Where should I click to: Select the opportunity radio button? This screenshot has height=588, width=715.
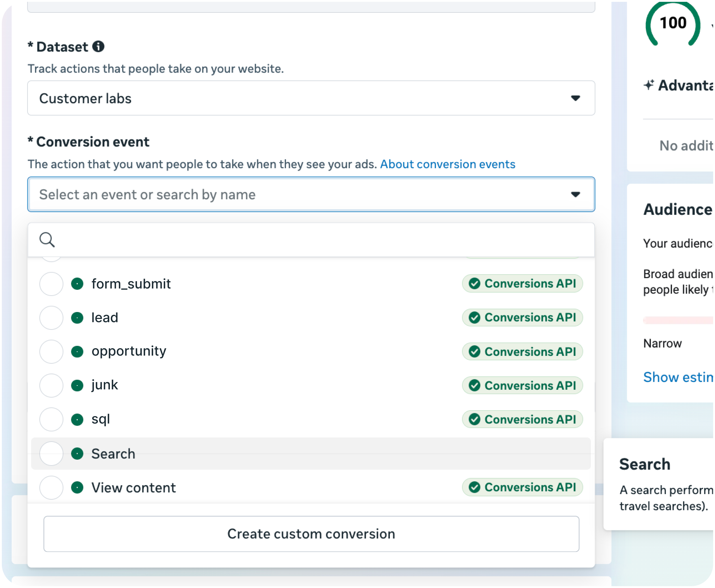point(51,352)
